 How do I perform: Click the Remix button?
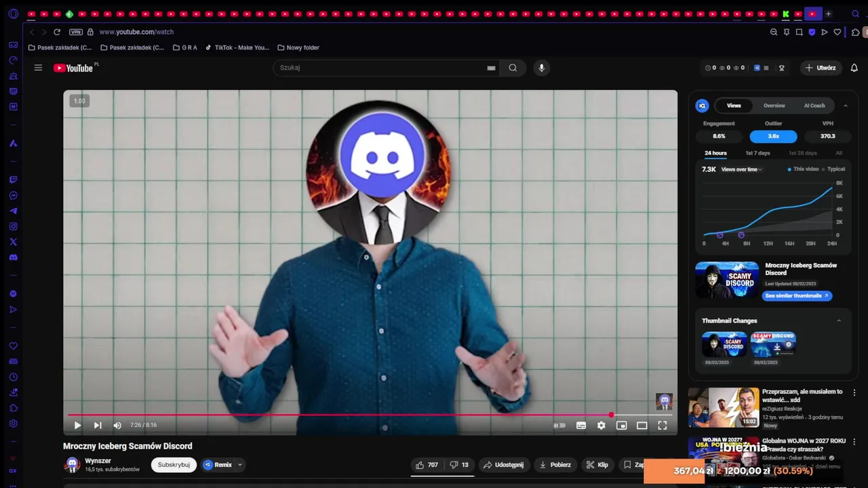click(218, 465)
